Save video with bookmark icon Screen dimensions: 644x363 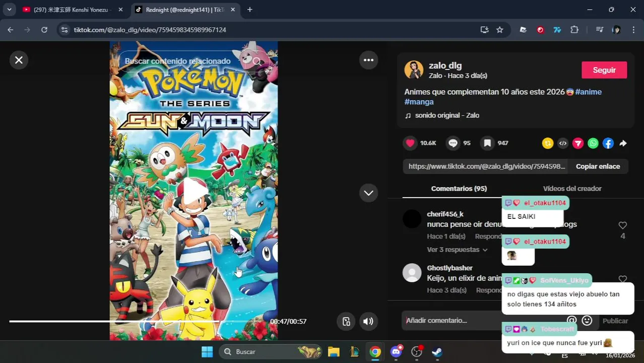487,143
